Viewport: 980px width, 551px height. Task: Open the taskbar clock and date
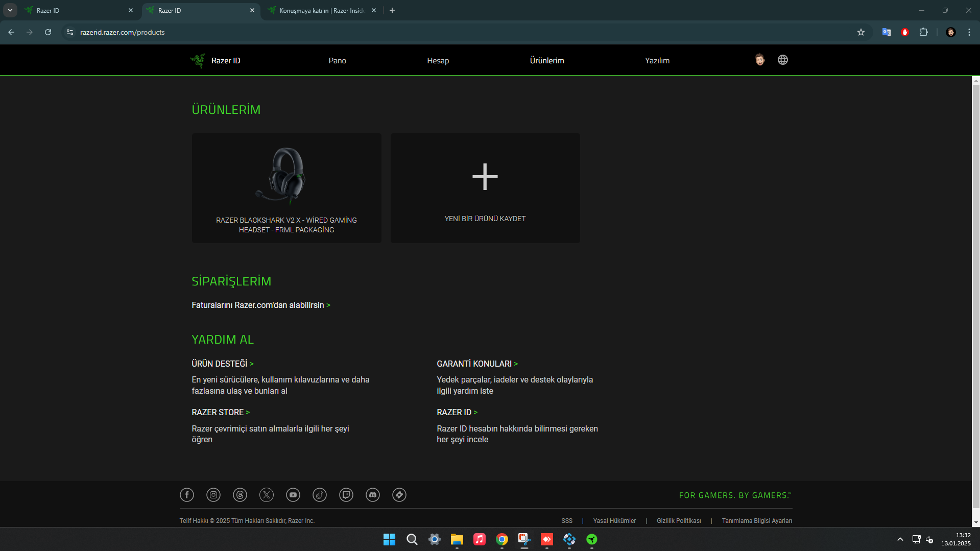(x=956, y=539)
